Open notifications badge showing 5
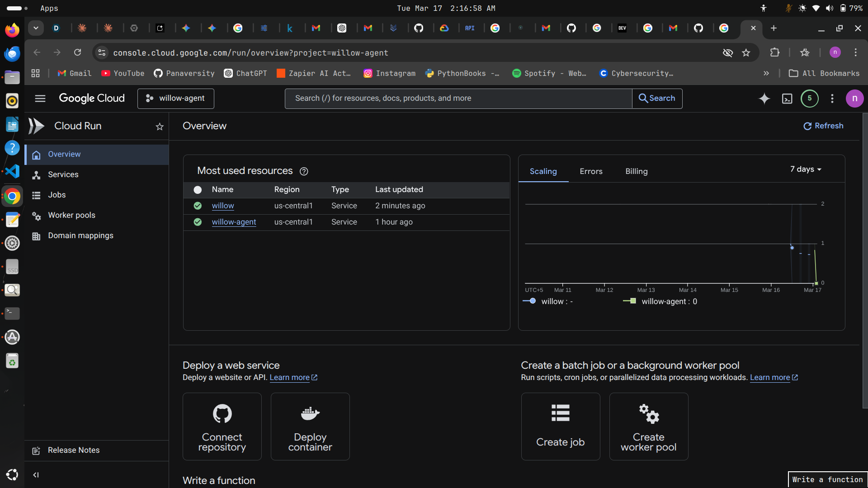The height and width of the screenshot is (488, 868). (809, 99)
